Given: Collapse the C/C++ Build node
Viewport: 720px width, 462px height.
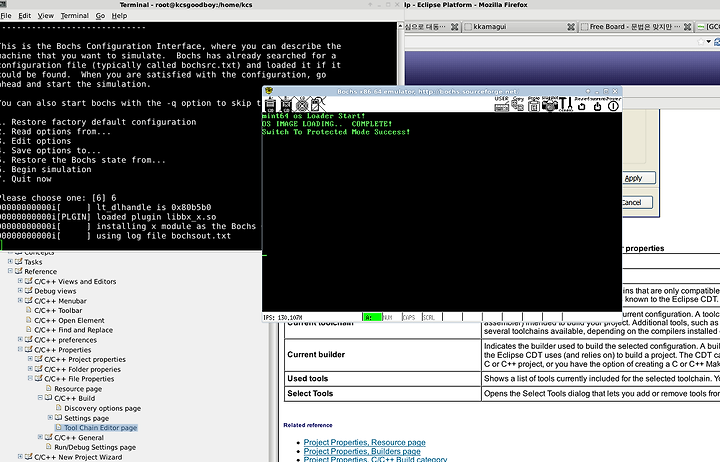Looking at the screenshot, I should 40,398.
